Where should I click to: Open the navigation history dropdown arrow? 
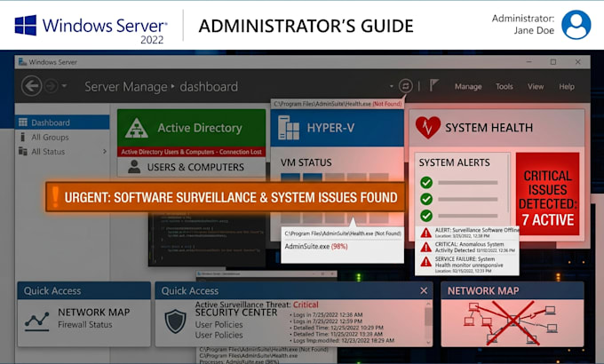(64, 85)
